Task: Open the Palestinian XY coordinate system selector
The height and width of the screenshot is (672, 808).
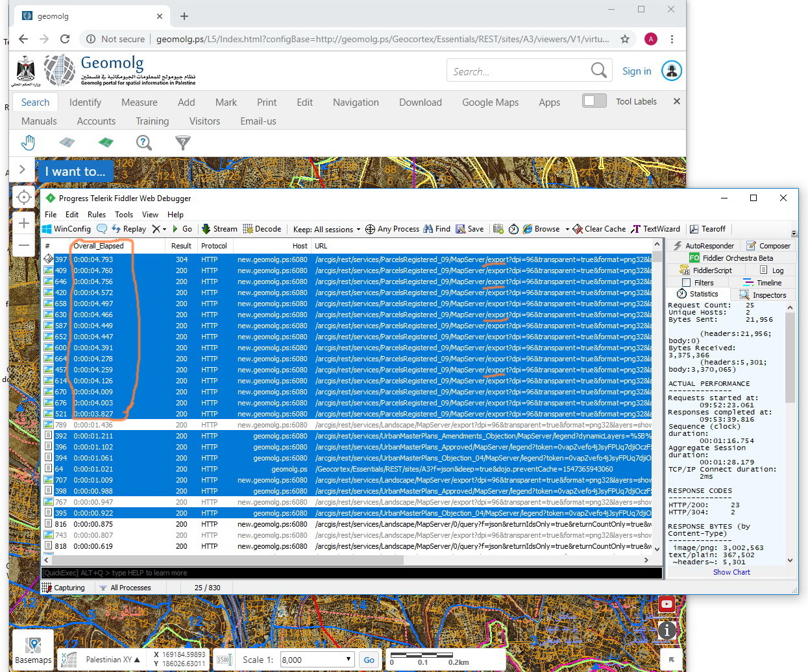Action: click(x=108, y=660)
